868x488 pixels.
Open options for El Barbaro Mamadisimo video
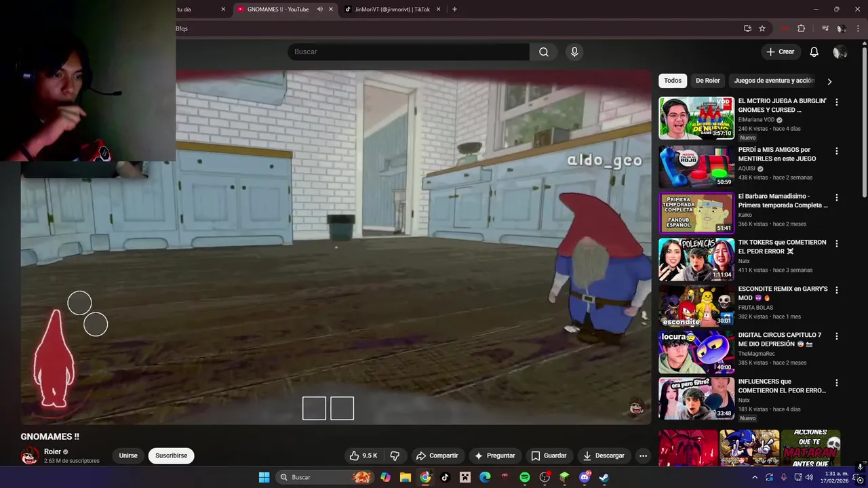pyautogui.click(x=836, y=198)
